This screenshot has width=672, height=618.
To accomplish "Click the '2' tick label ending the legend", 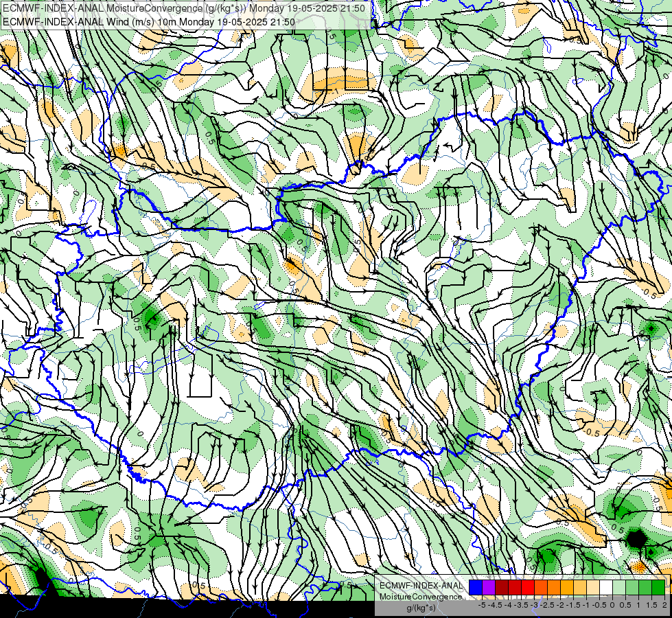I will click(664, 605).
